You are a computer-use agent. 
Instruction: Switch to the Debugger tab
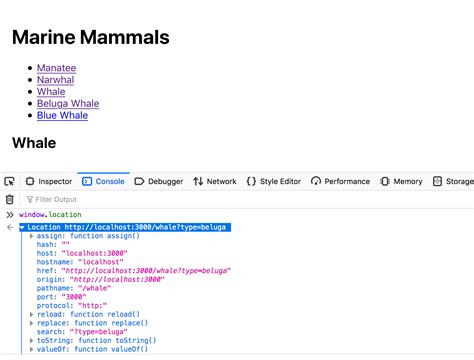[x=159, y=181]
